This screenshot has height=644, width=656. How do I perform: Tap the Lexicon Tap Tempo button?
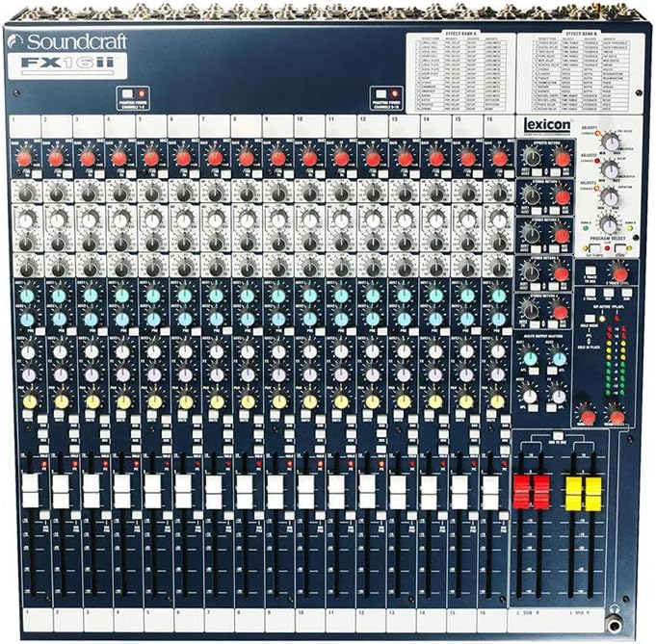pos(593,248)
